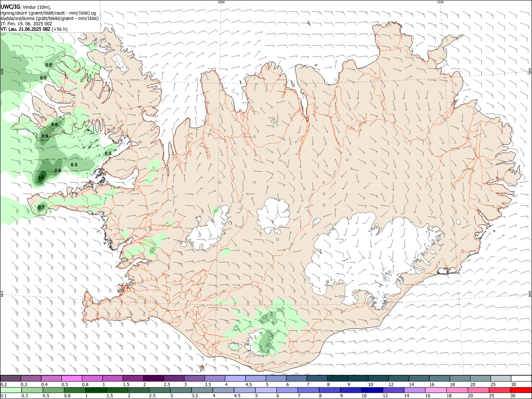Click the dusky purple 0.2 swatch, upper row
Screen dimensions: 532x399
[11, 379]
